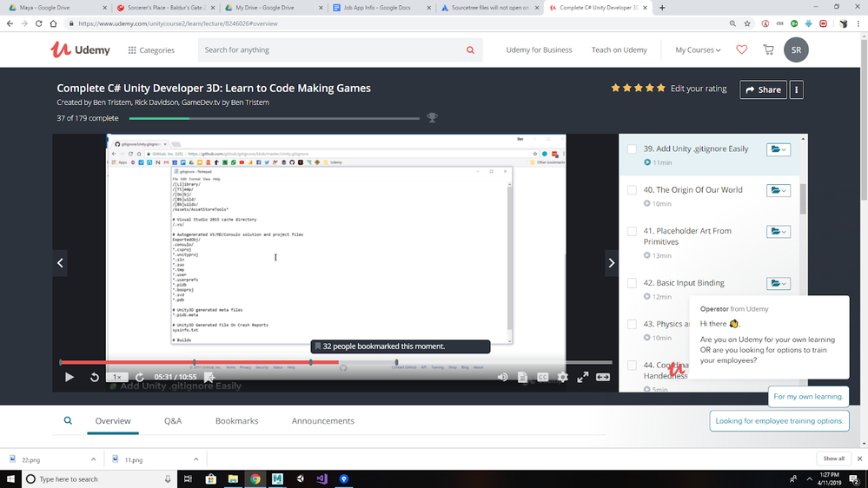Rewind the video using the replay icon

94,377
